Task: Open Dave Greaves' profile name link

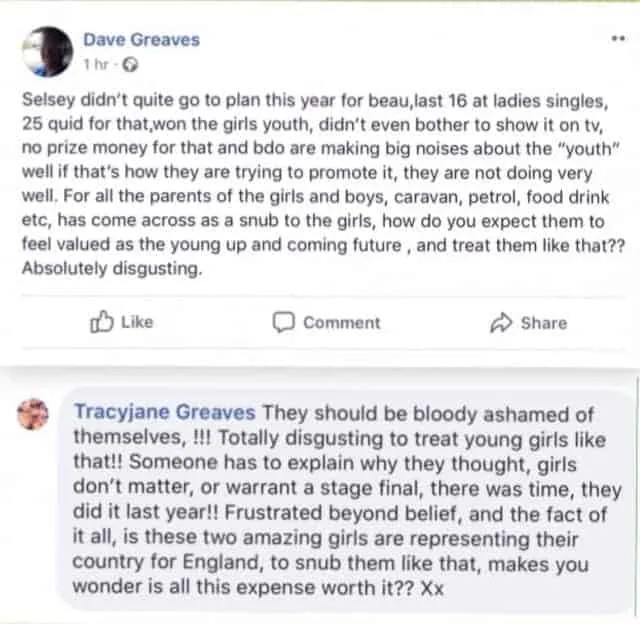Action: pos(141,40)
